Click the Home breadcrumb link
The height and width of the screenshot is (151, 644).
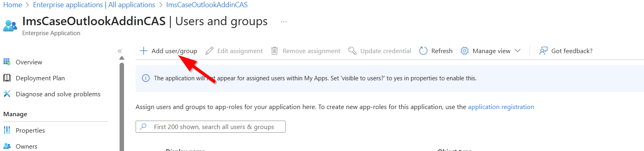point(12,5)
